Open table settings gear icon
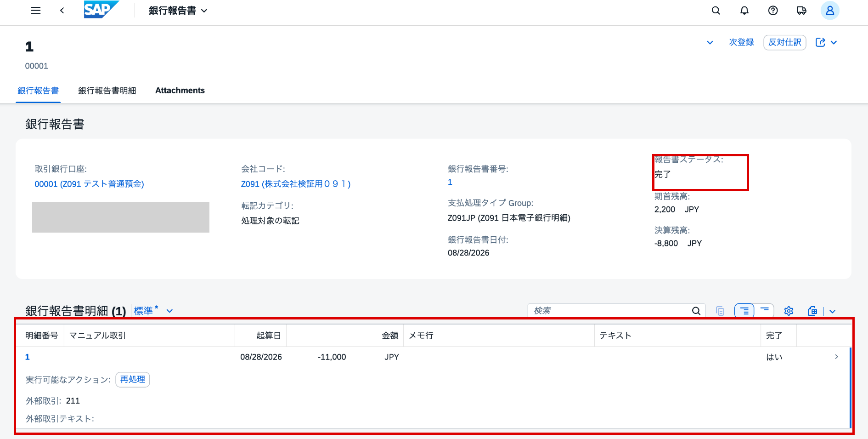The height and width of the screenshot is (439, 868). coord(789,311)
